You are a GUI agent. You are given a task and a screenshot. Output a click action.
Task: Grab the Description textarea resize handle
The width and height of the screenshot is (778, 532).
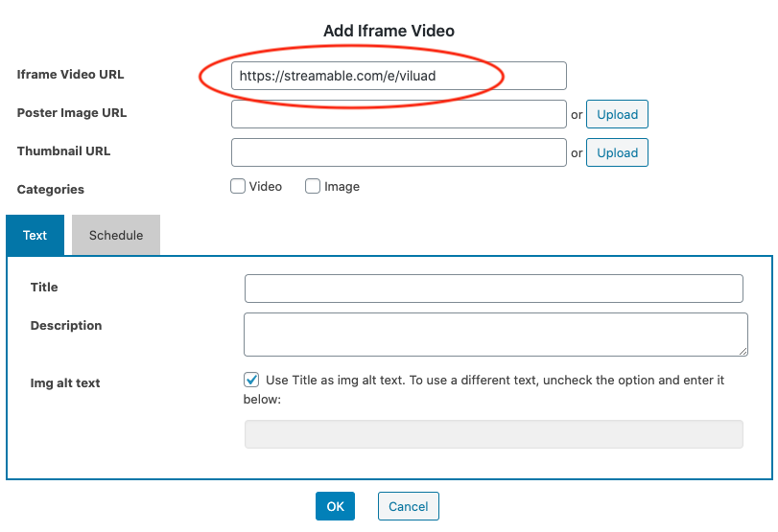click(743, 352)
